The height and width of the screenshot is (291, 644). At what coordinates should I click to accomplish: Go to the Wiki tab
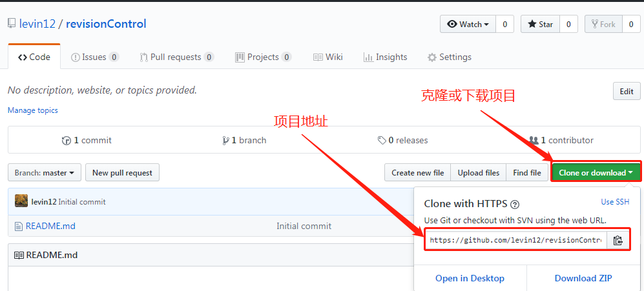(327, 57)
